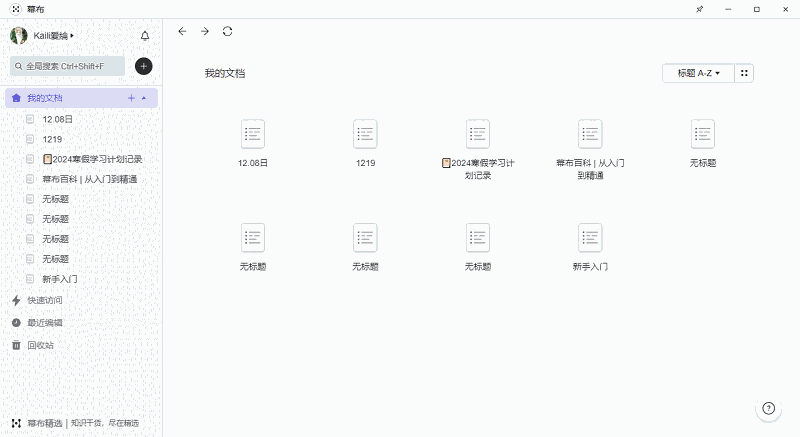Open the 标题 A-Z sort dropdown
Viewport: 800px width, 437px height.
(x=698, y=73)
